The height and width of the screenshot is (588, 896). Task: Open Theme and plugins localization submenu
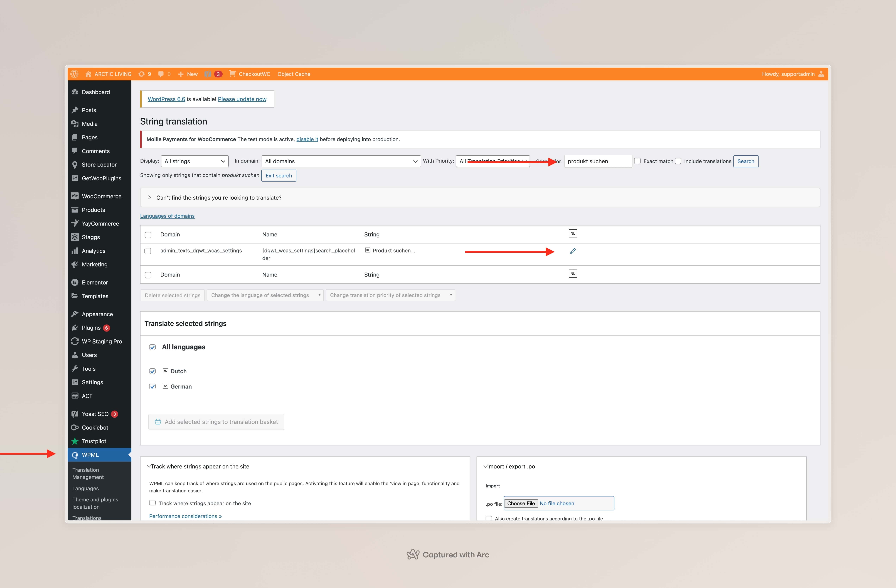click(95, 503)
